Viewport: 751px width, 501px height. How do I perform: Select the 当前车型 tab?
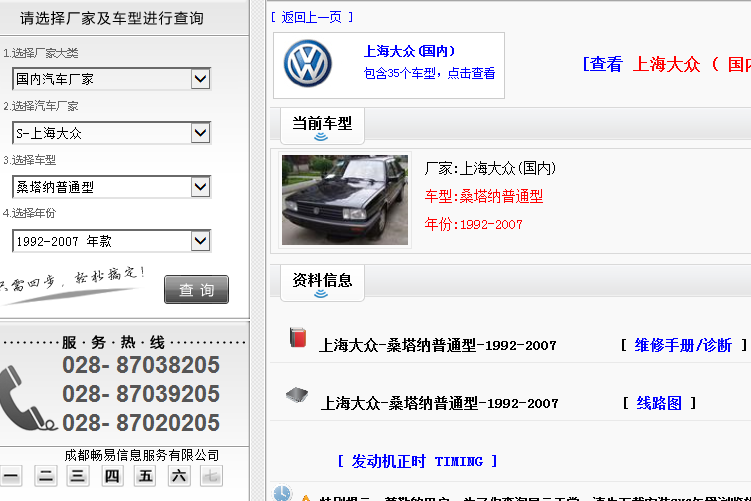coord(322,125)
